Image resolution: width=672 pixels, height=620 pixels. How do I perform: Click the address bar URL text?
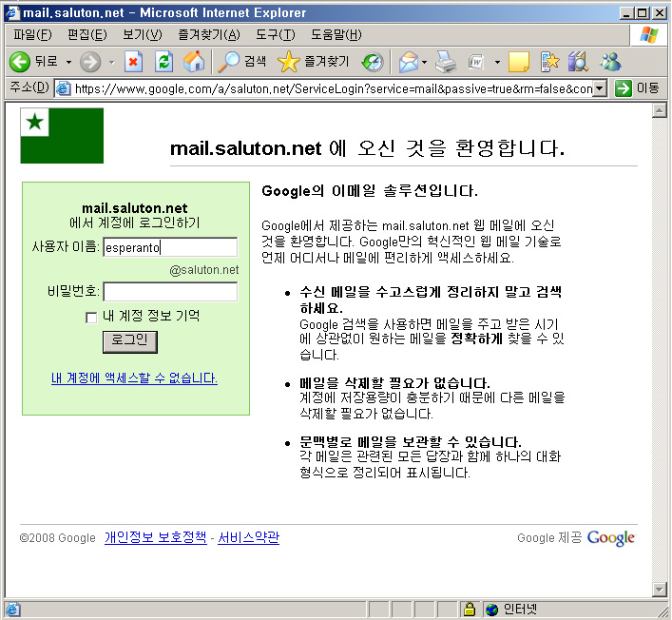[333, 88]
